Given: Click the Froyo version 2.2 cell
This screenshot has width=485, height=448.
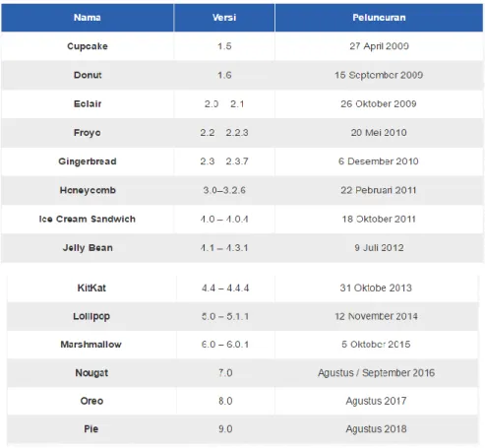Looking at the screenshot, I should tap(224, 133).
